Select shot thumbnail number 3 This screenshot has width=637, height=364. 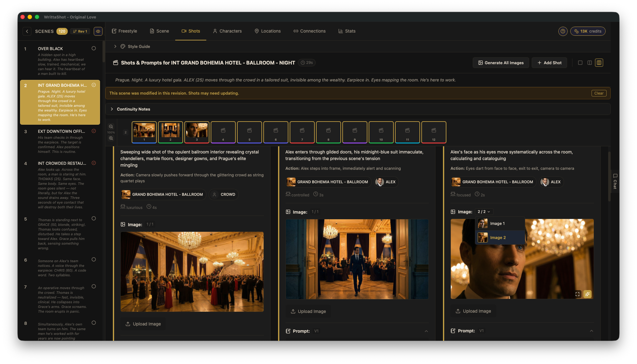pos(197,132)
